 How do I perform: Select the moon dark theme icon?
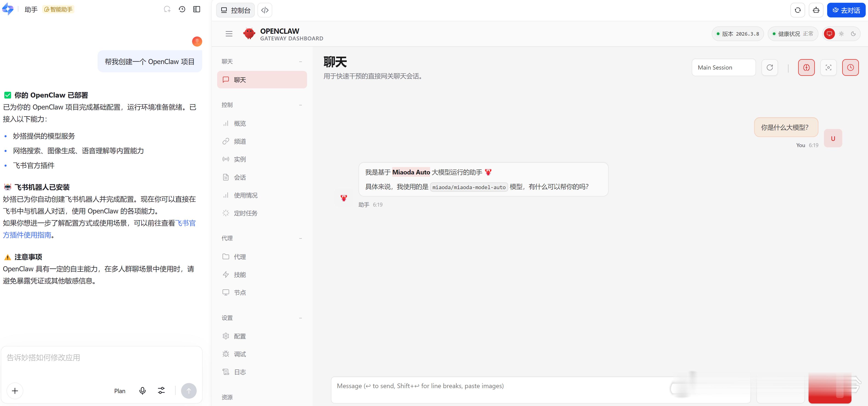tap(853, 34)
